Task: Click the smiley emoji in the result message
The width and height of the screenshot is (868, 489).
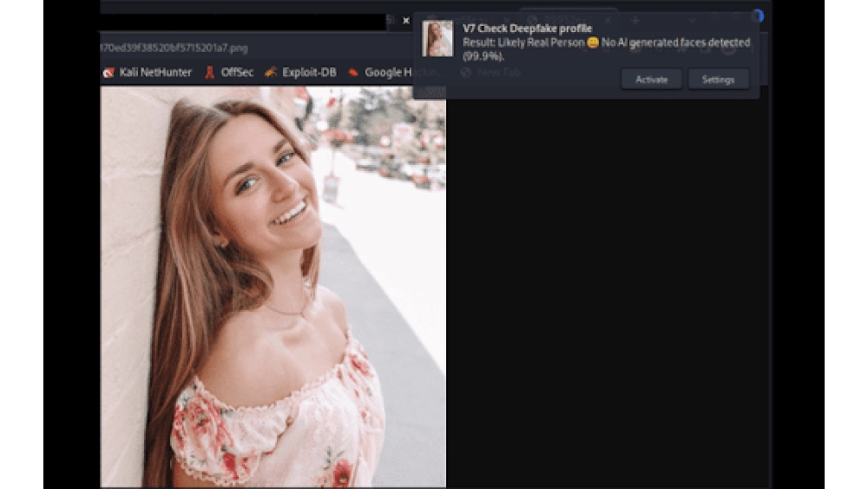Action: [592, 43]
